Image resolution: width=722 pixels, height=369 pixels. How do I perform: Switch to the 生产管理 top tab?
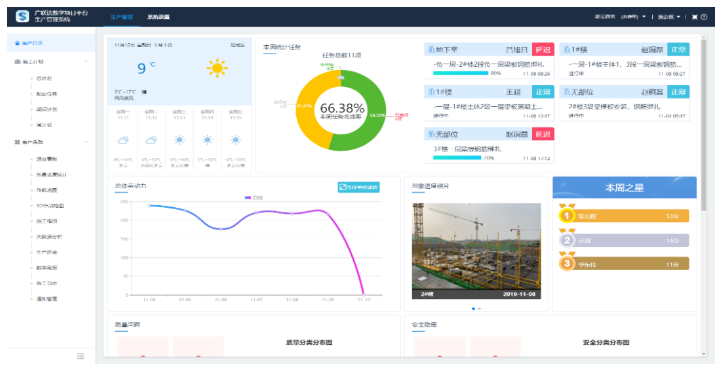[x=122, y=17]
